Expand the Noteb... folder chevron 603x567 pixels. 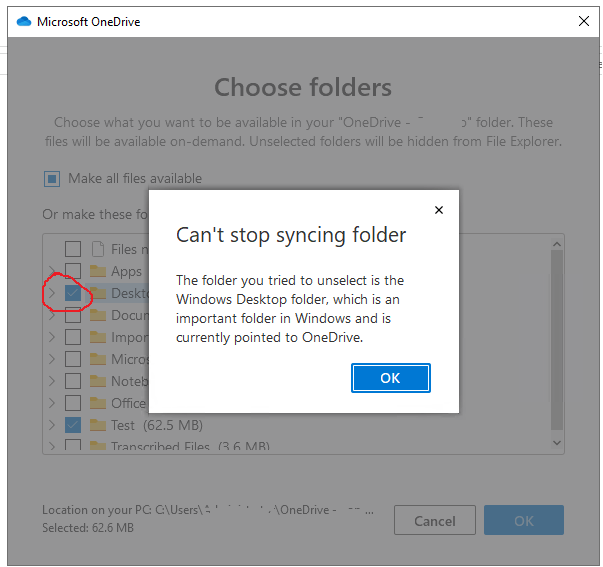[x=52, y=381]
